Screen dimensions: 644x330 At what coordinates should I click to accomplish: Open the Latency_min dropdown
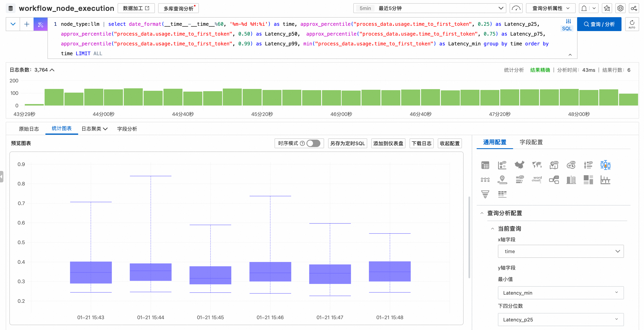(561, 293)
